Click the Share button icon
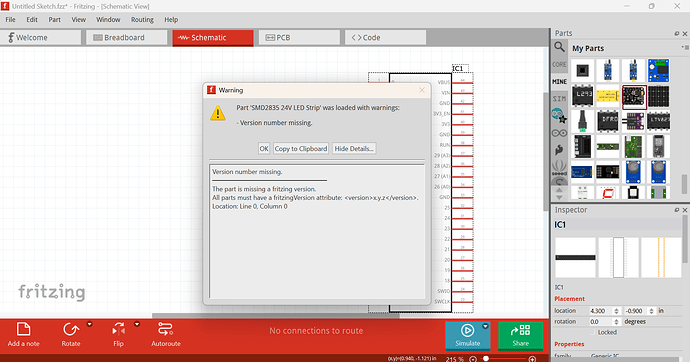The image size is (690, 362). coord(520,330)
